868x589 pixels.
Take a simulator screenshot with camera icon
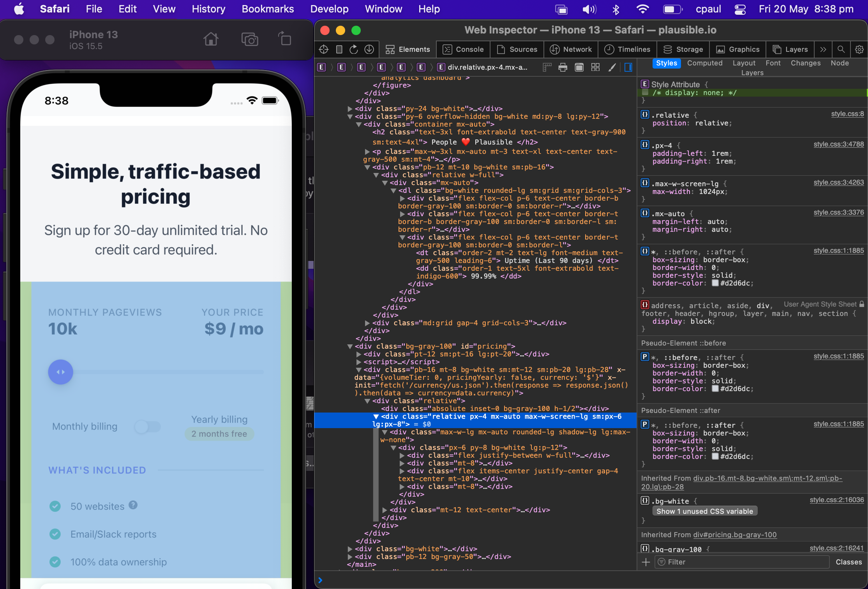click(x=250, y=39)
